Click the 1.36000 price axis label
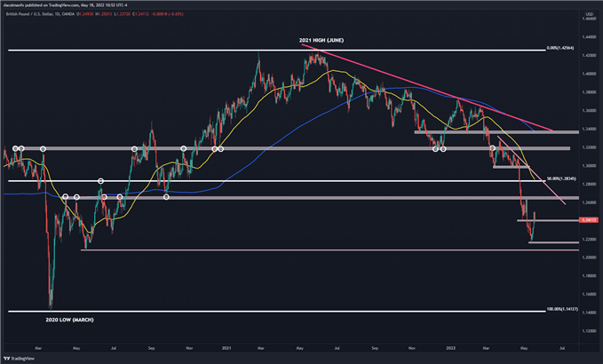This screenshot has height=364, width=603. pyautogui.click(x=589, y=110)
